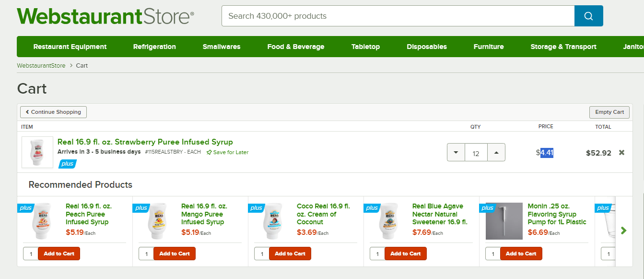This screenshot has width=644, height=279.
Task: Click plus badge on Peach Puree card
Action: [x=25, y=208]
